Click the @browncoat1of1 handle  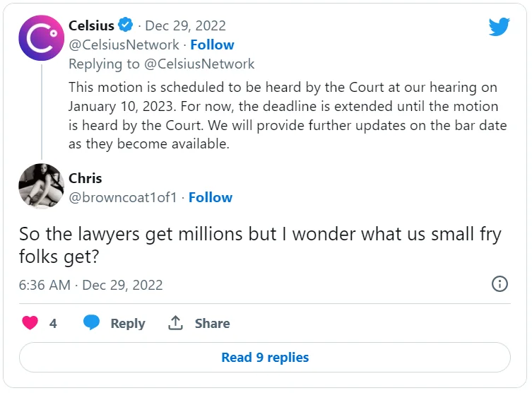(x=123, y=197)
